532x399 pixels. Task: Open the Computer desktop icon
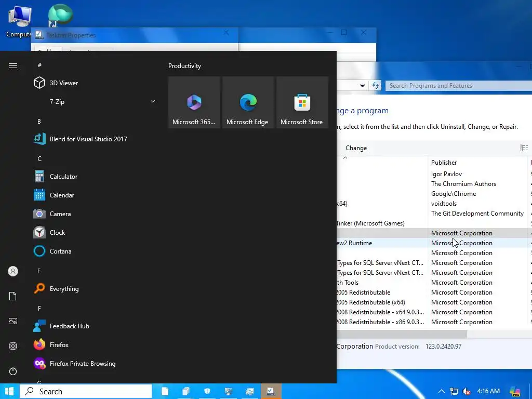point(19,21)
